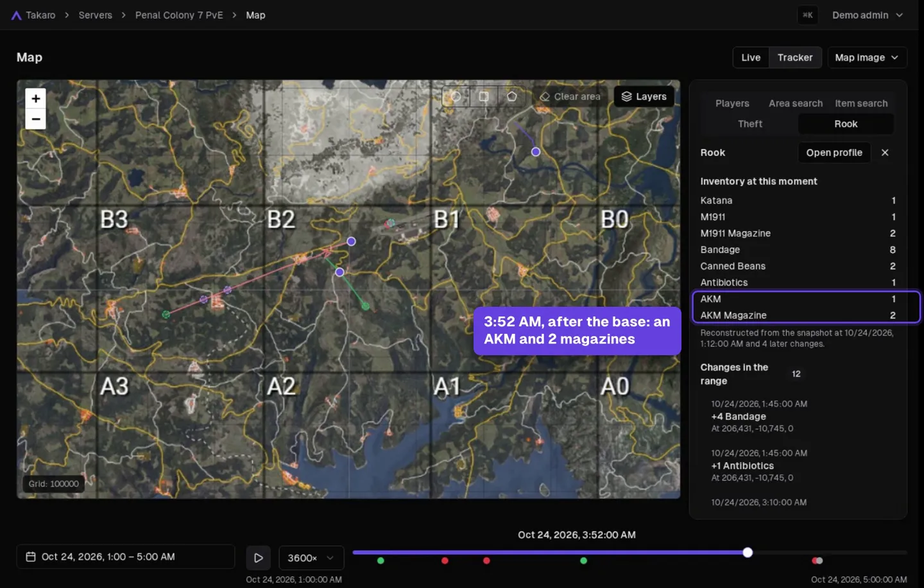Select the polygon area drawing tool
This screenshot has height=588, width=924.
pos(511,96)
